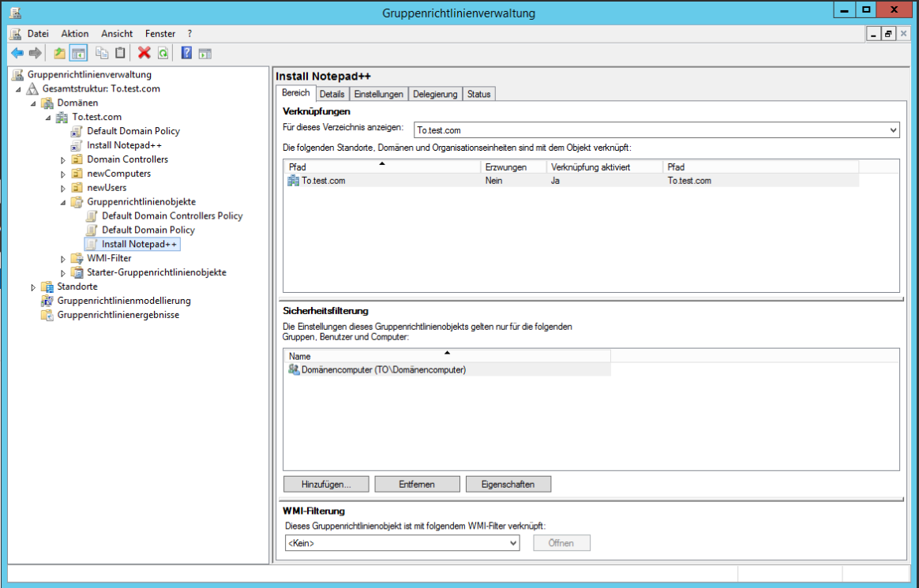Open the Verzeichnis dropdown showing To.test.com

click(893, 129)
